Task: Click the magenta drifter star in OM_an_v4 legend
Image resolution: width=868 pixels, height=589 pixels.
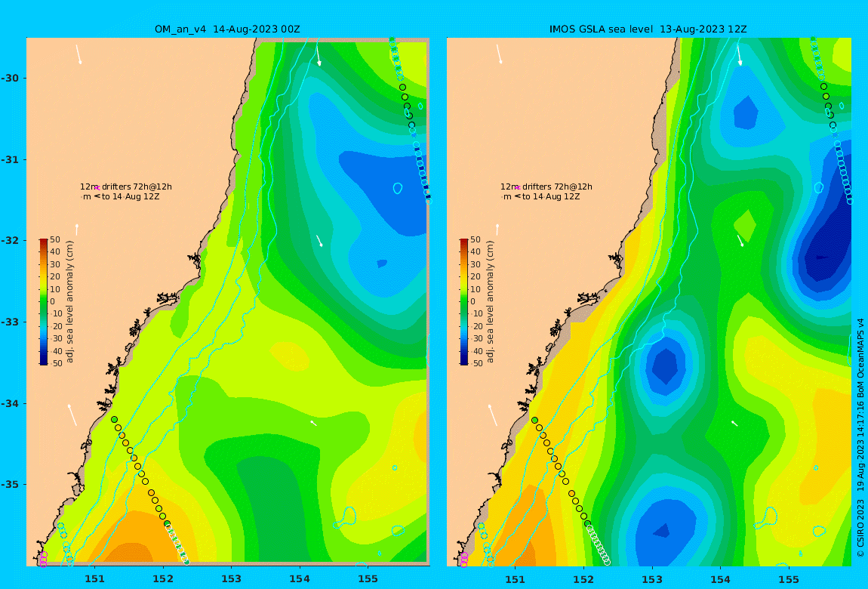Action: [x=97, y=188]
